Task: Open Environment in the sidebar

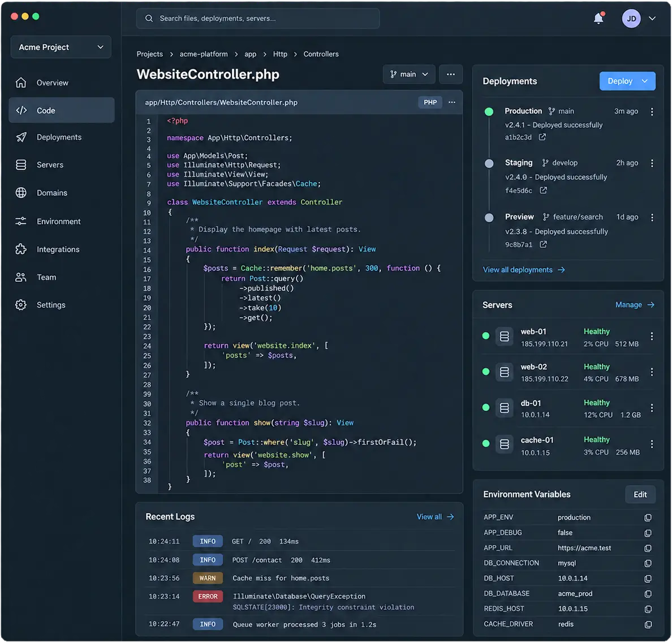Action: tap(62, 222)
